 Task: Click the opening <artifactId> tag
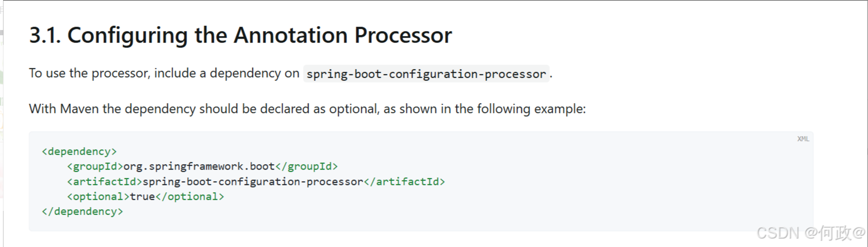click(x=105, y=182)
